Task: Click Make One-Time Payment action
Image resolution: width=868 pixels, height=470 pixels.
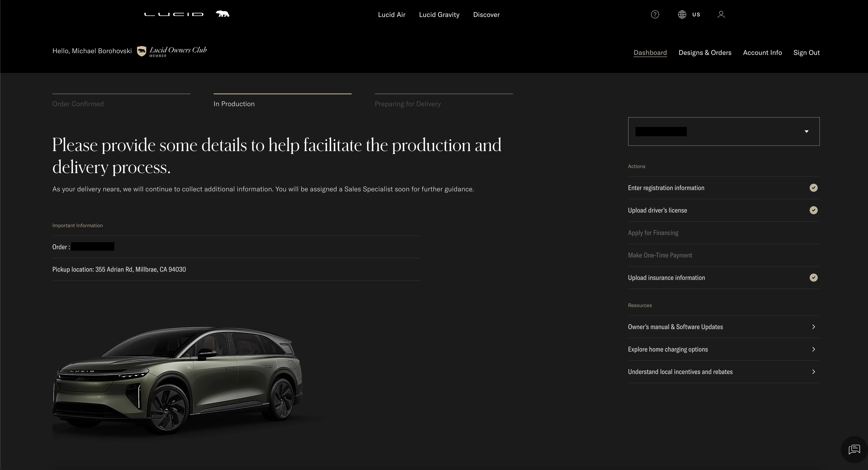Action: [724, 255]
